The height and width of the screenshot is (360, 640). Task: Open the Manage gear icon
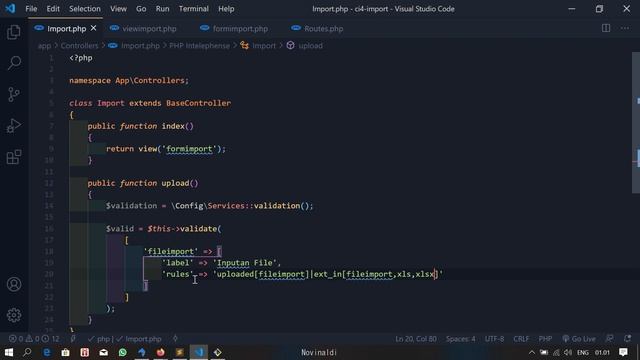[14, 315]
